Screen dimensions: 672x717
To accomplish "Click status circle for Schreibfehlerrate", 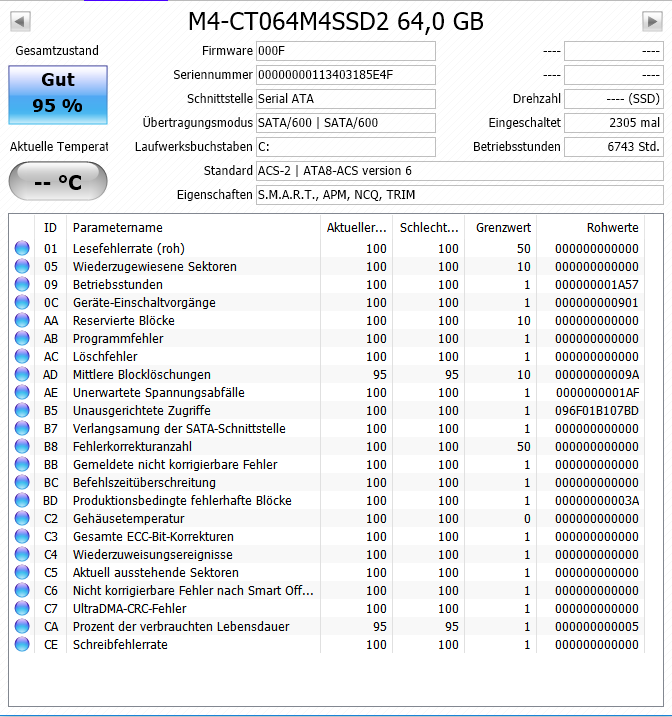I will click(22, 644).
